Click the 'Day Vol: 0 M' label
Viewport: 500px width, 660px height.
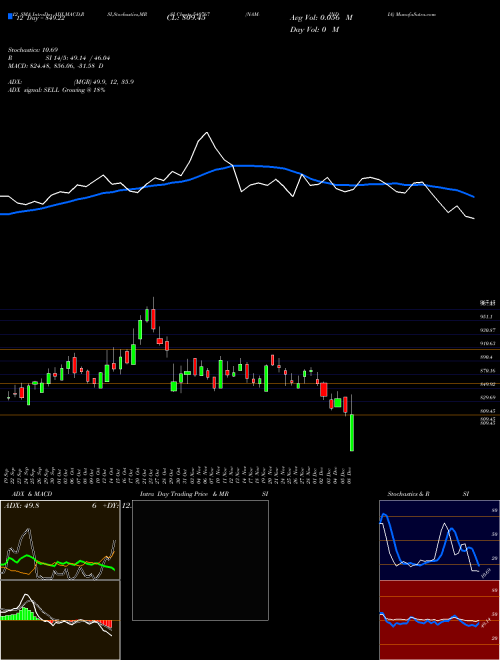[314, 30]
